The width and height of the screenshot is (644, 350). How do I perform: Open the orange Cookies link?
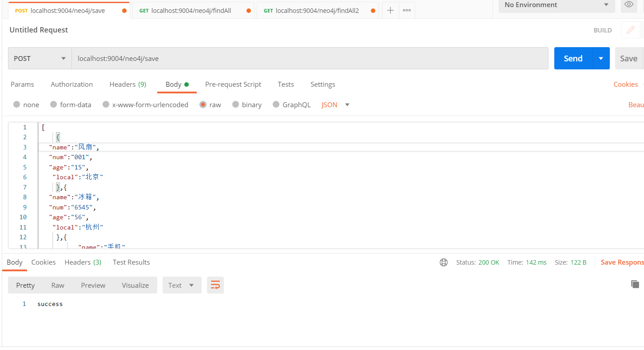[x=626, y=84]
